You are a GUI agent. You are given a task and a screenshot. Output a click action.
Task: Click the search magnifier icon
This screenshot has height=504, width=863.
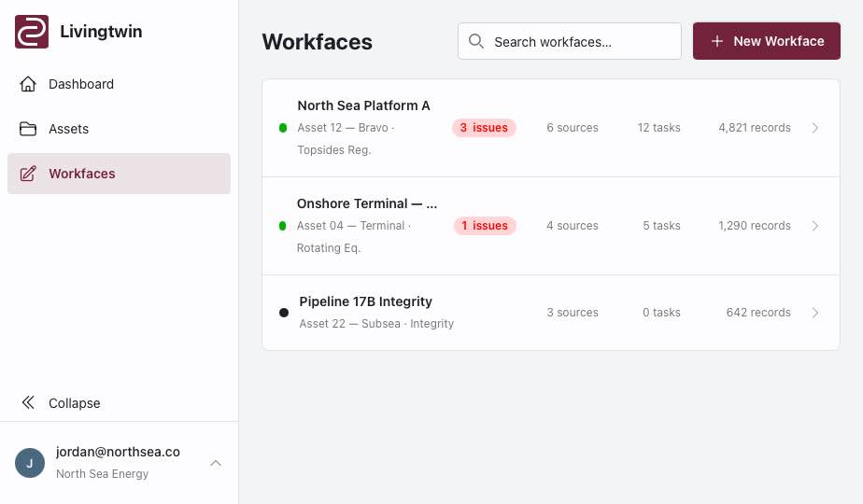(x=476, y=41)
